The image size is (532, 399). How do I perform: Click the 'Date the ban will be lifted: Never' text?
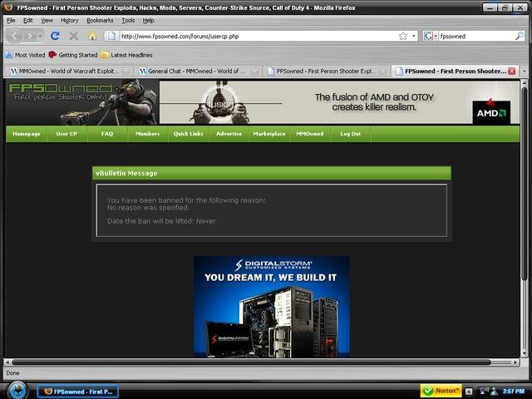161,221
